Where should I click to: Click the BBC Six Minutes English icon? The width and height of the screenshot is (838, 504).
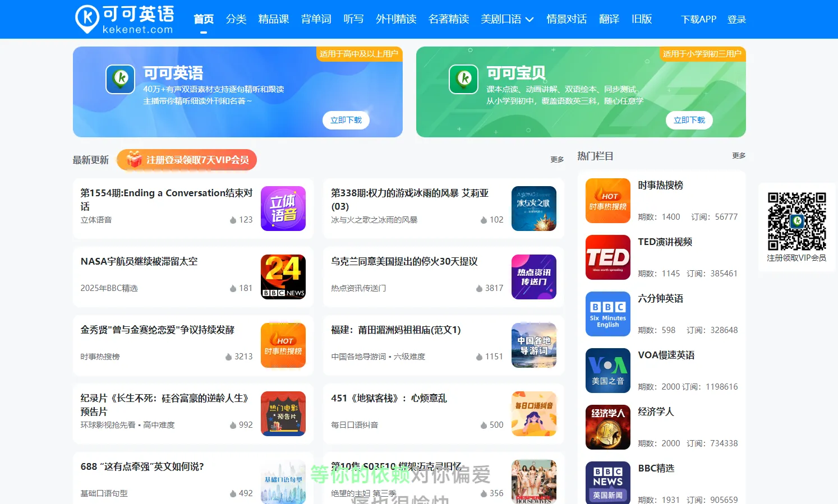pos(608,314)
